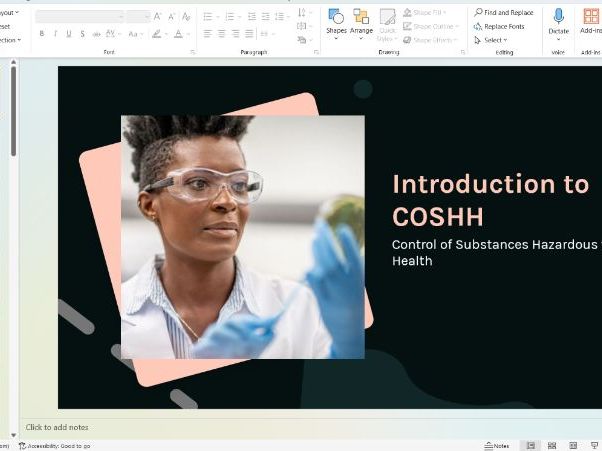Open text direction options
The width and height of the screenshot is (602, 451).
pyautogui.click(x=305, y=13)
